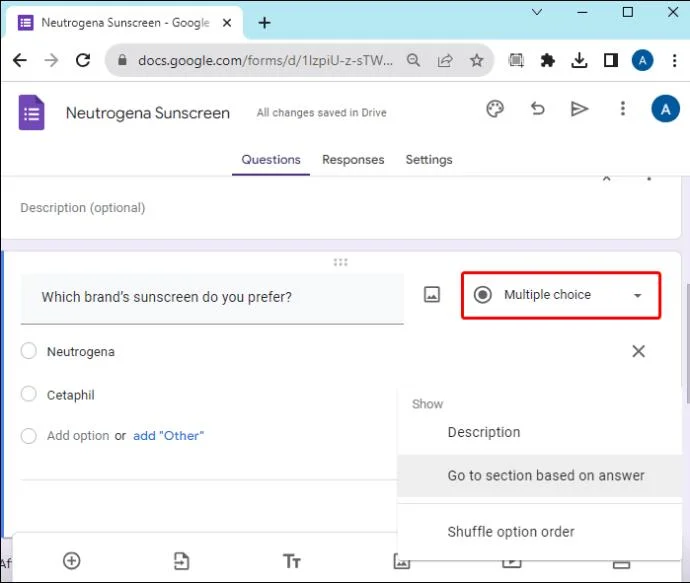Click the Import questions icon
690x583 pixels.
pos(181,561)
